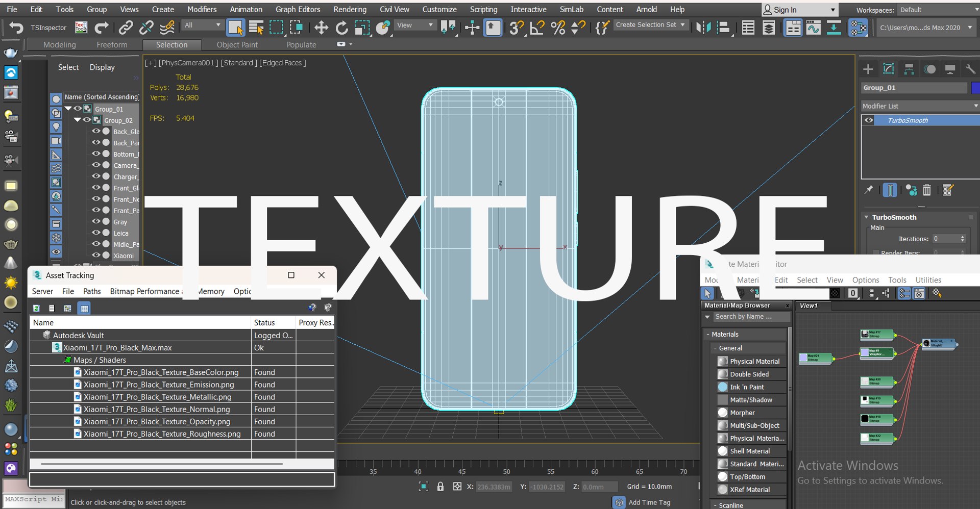Open the All selection filter dropdown
The image size is (980, 509).
click(203, 25)
